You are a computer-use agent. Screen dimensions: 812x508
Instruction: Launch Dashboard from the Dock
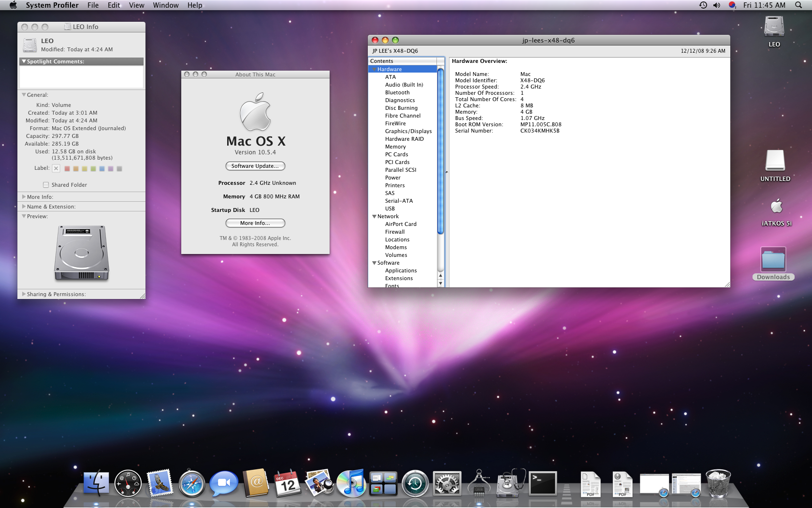pyautogui.click(x=128, y=483)
